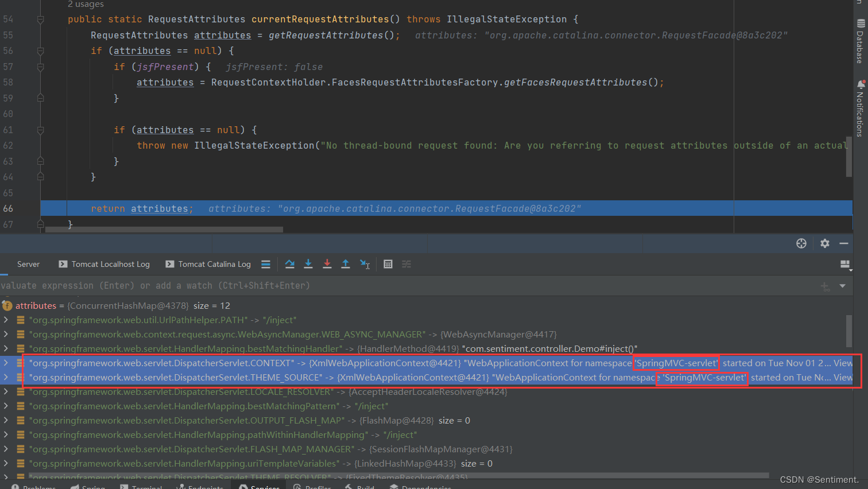Click map entry icon of UrlPathHelper.PATH row
The width and height of the screenshot is (868, 489).
tap(21, 320)
